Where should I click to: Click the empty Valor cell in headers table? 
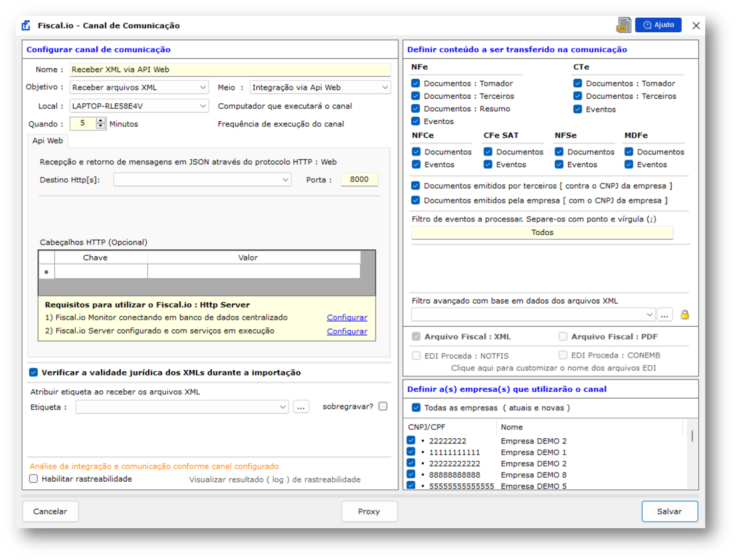254,271
